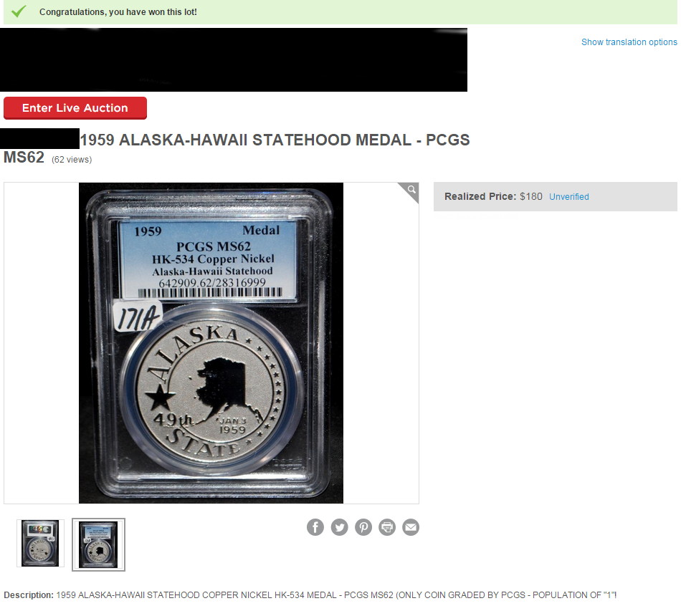Open Show translation options link
Screen dimensions: 681x616
[x=629, y=42]
